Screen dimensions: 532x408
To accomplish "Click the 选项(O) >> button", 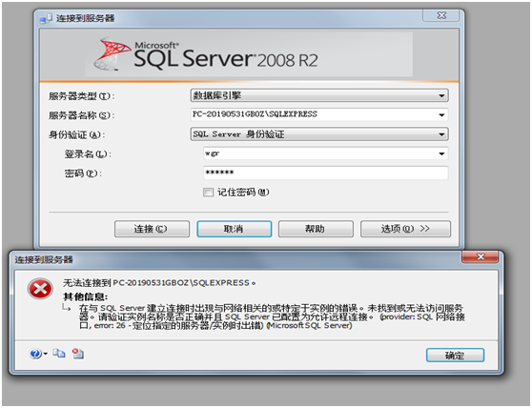I will (x=405, y=229).
